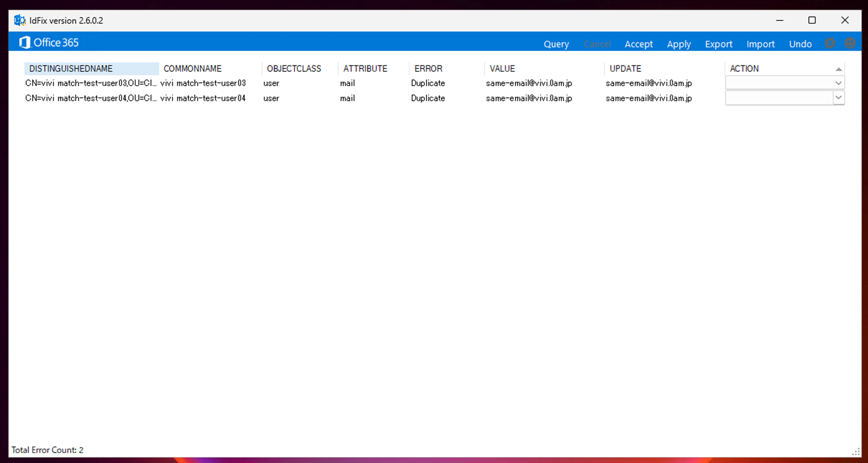
Task: Sort by the OBJECTCLASS column header
Action: [x=300, y=69]
